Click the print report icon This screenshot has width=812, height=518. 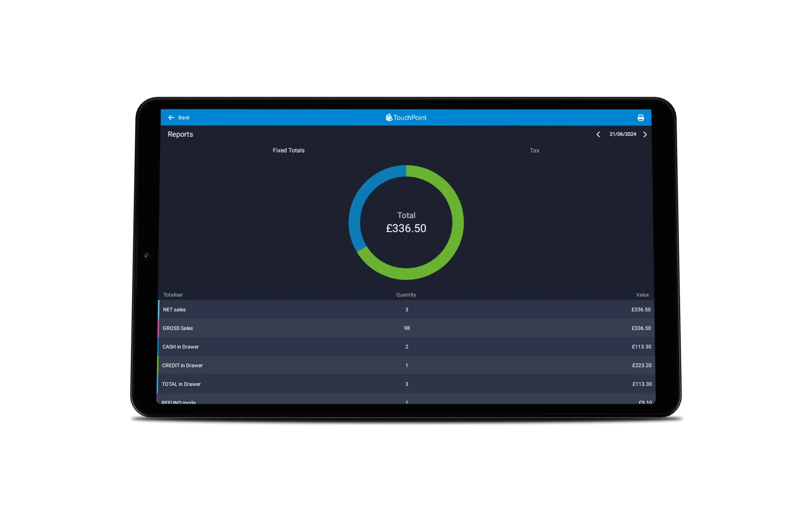640,118
